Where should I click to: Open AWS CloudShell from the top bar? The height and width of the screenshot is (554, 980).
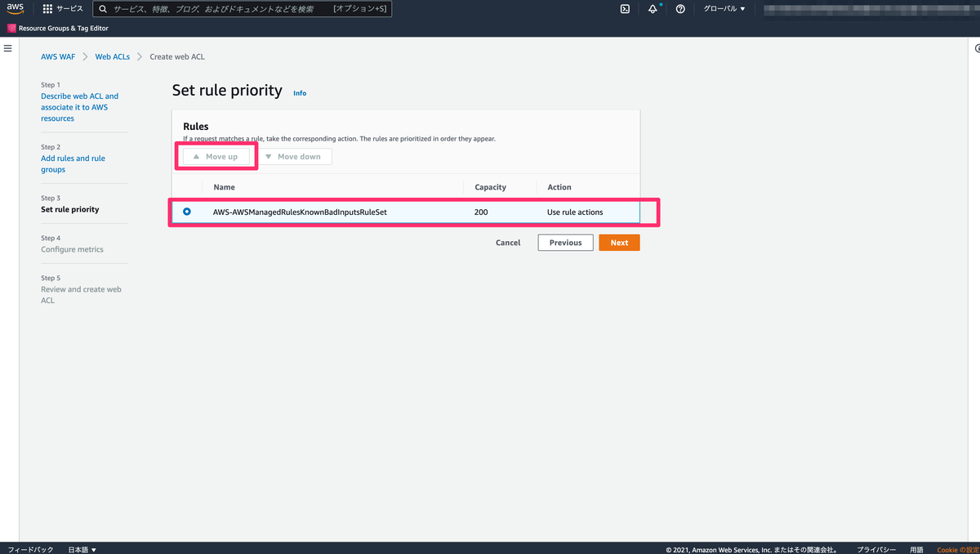(625, 9)
